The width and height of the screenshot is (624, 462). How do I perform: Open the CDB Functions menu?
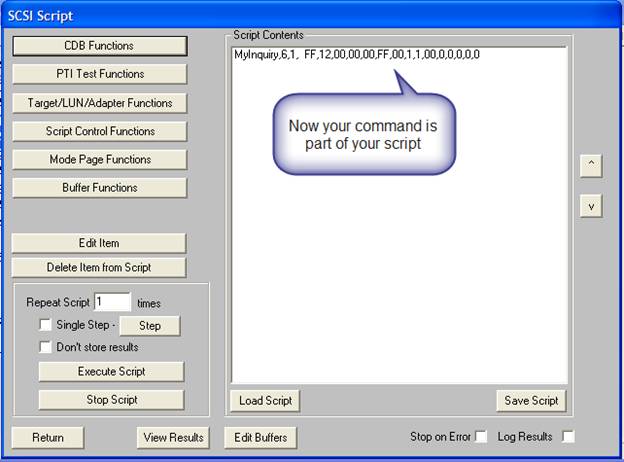click(x=99, y=46)
